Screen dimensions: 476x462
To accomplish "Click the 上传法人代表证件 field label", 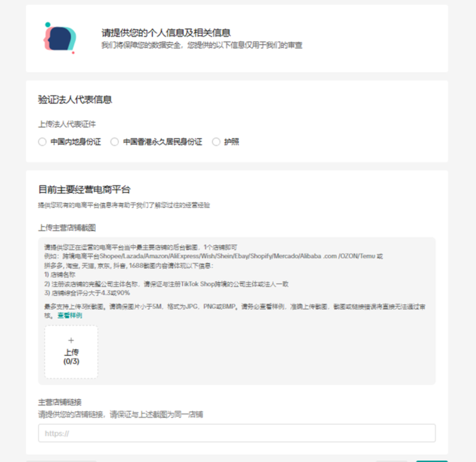I will click(67, 124).
